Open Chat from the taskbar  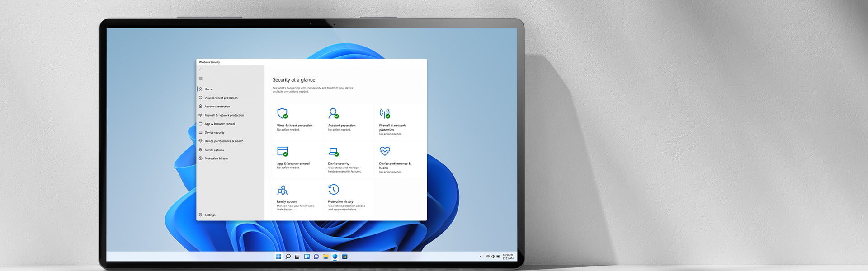[316, 257]
